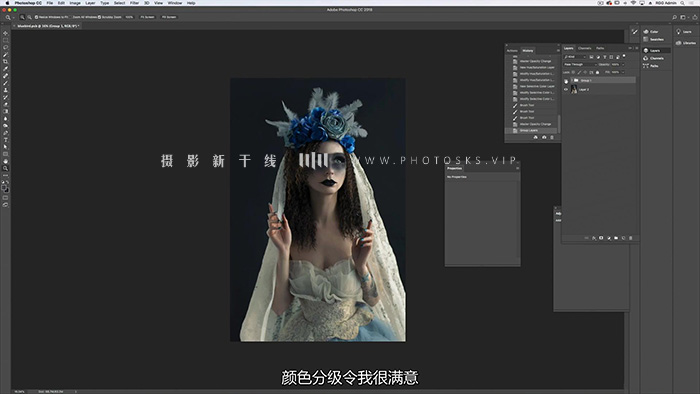Create a new group in Layers panel
700x394 pixels.
point(616,238)
